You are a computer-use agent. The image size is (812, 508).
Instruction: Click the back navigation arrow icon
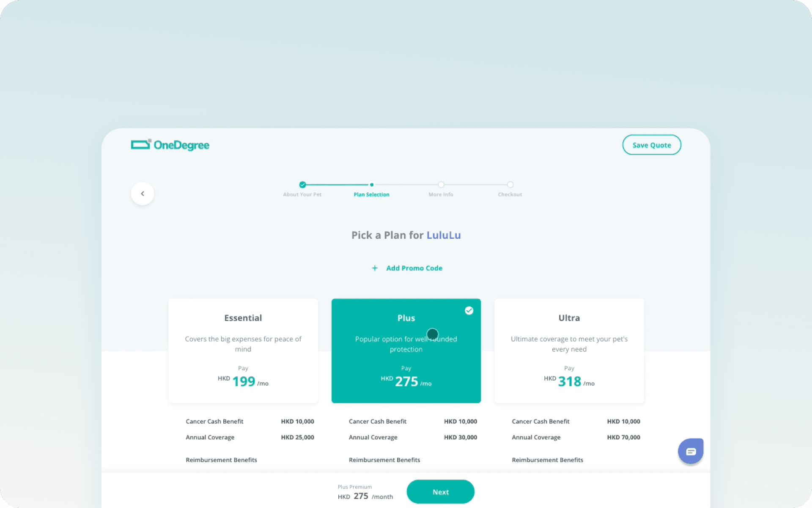[143, 193]
